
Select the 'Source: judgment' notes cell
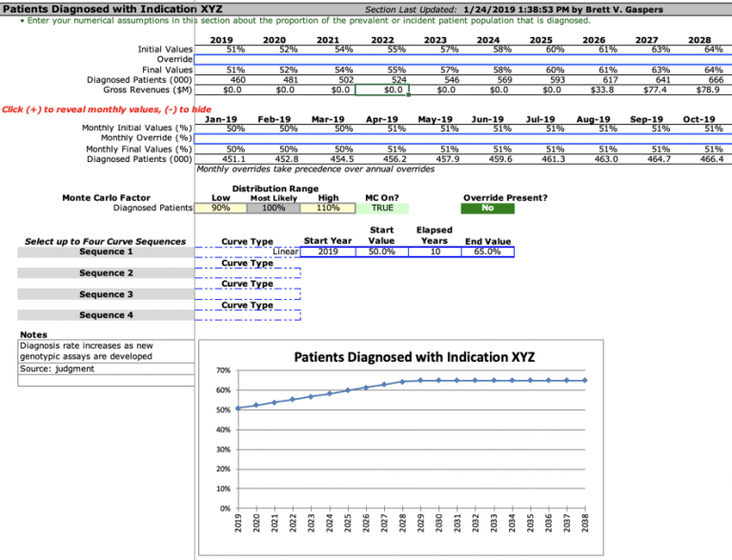coord(104,369)
